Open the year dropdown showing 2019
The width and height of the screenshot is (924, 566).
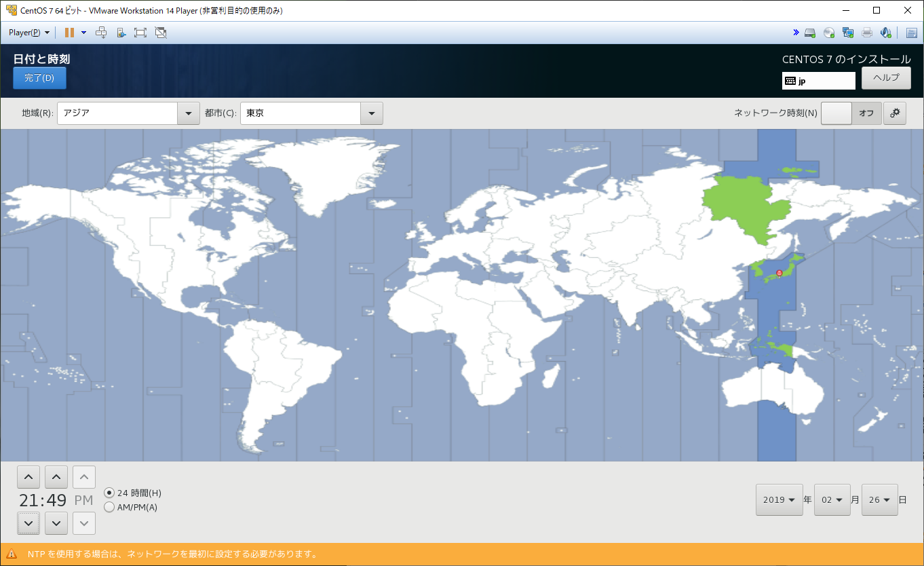[779, 500]
